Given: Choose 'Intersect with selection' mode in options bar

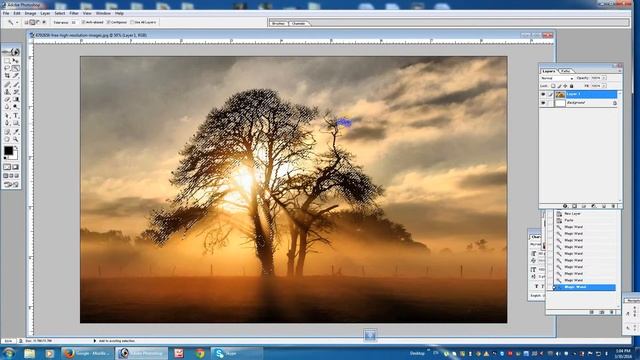Looking at the screenshot, I should click(x=44, y=22).
